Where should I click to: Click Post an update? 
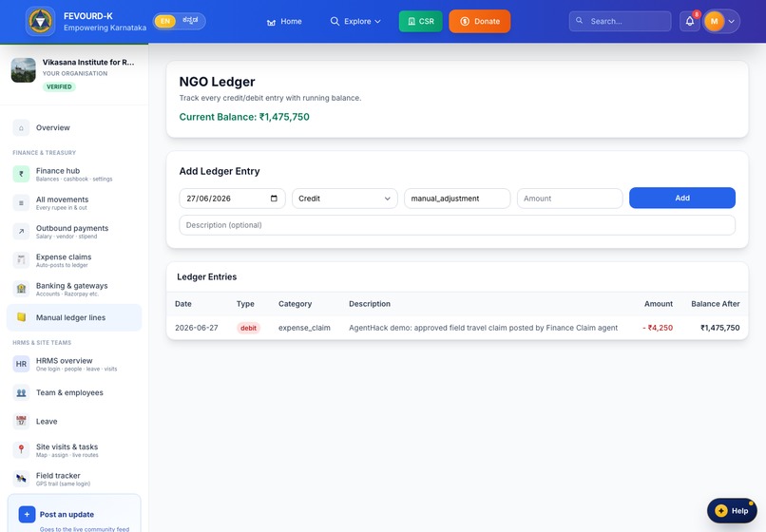pos(74,514)
